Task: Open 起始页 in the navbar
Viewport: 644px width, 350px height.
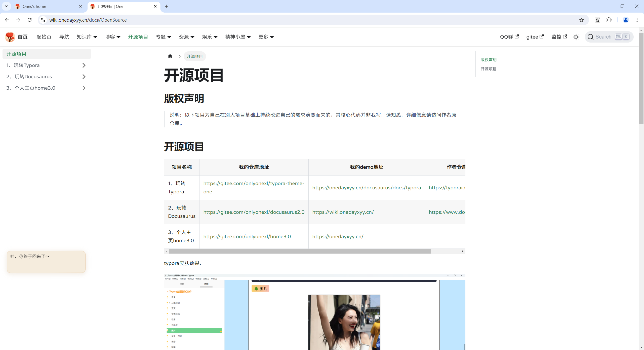Action: pyautogui.click(x=44, y=37)
